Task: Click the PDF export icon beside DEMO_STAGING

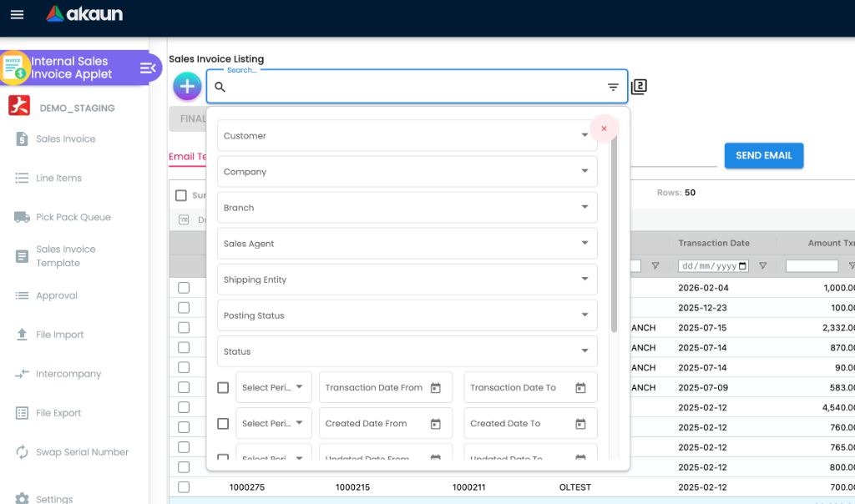Action: [x=18, y=107]
